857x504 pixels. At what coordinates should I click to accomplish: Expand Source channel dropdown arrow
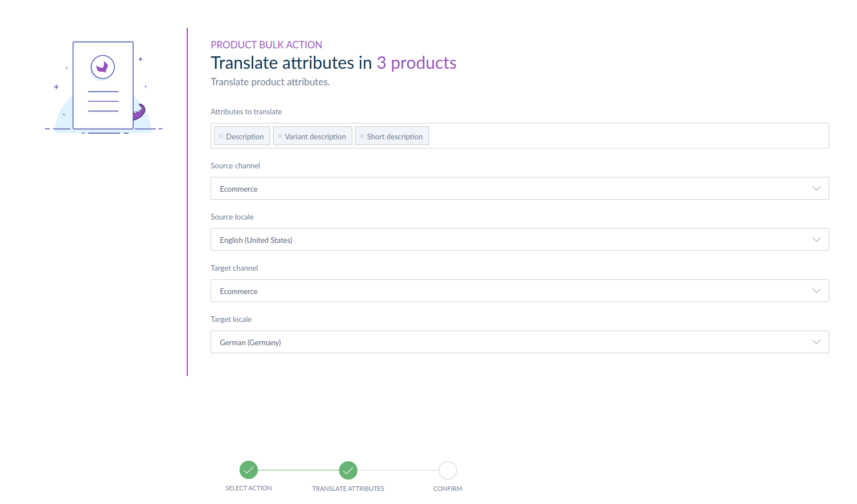point(817,188)
